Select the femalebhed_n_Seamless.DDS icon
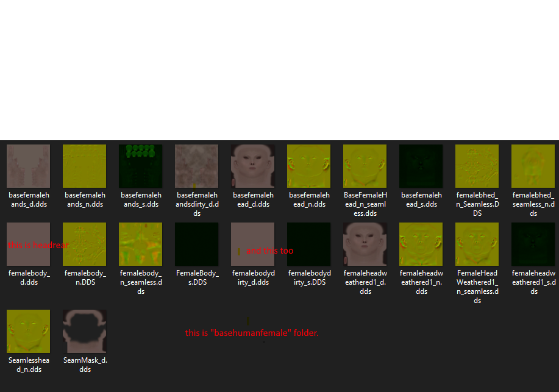This screenshot has height=392, width=559. coord(477,166)
